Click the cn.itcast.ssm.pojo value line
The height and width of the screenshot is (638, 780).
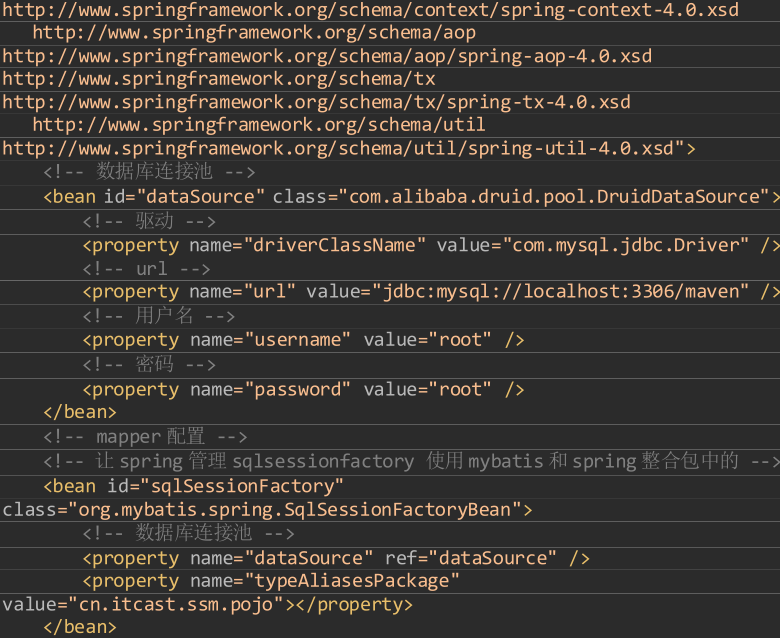(207, 605)
